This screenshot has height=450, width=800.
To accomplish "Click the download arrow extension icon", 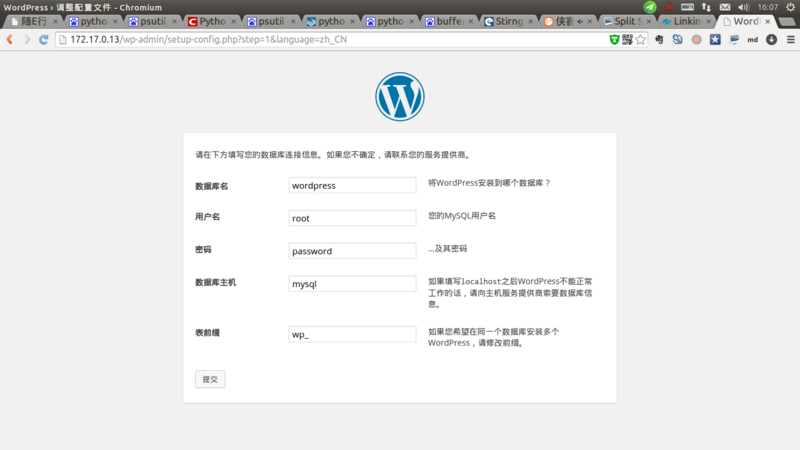I will (771, 39).
